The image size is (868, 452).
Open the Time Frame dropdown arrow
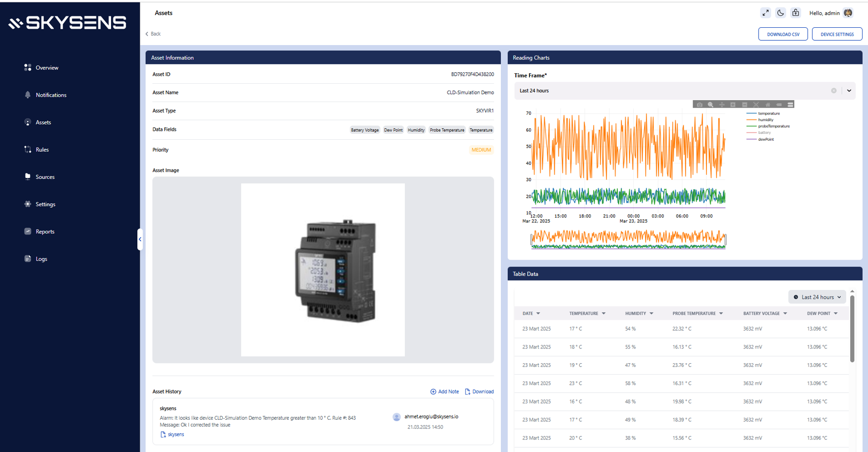click(849, 91)
